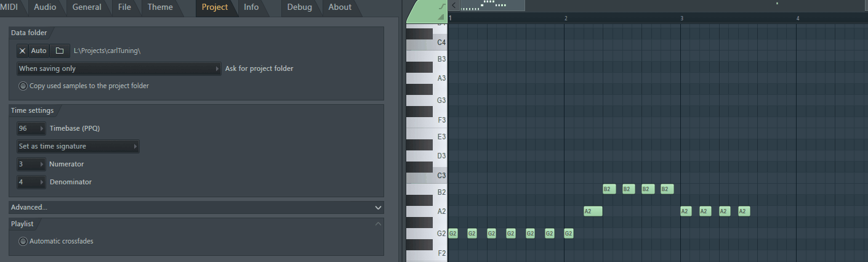Click the F3 piano key

point(427,120)
